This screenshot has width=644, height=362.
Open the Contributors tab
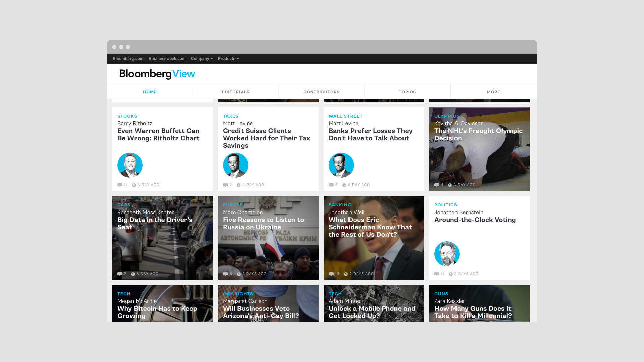pos(322,92)
